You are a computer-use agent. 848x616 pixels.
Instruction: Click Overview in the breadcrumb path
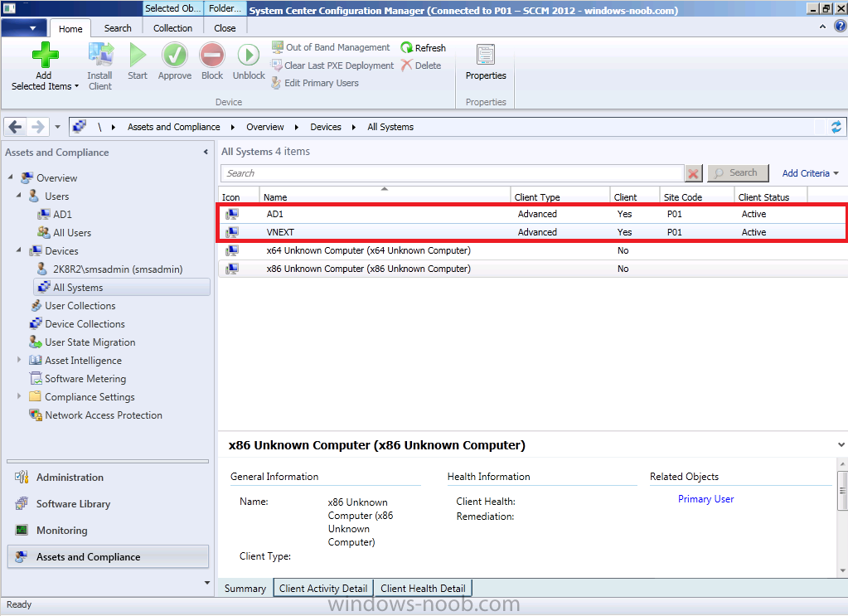coord(265,127)
